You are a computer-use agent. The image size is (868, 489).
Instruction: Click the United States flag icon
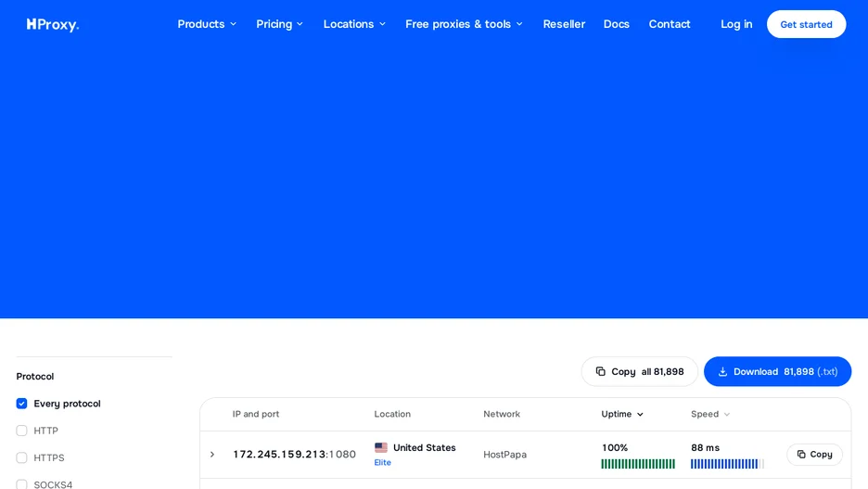click(x=381, y=447)
